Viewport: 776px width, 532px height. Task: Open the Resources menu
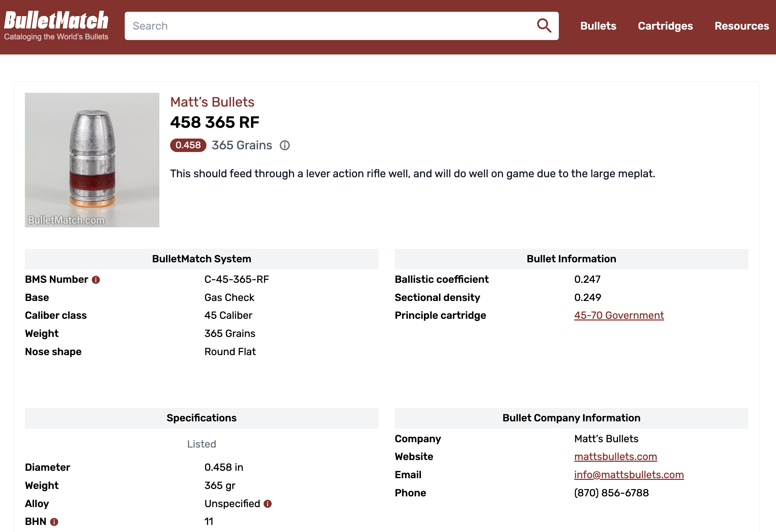click(x=741, y=26)
